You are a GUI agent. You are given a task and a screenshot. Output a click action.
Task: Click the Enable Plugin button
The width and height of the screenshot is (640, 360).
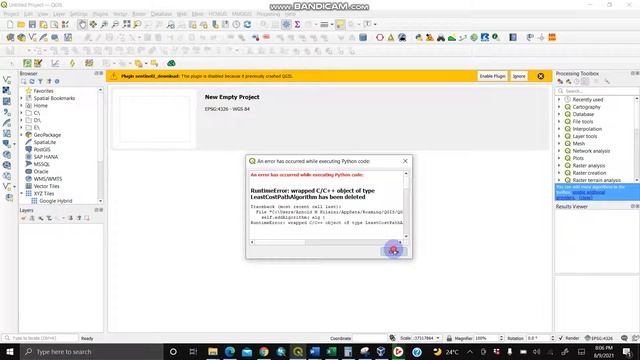tap(492, 76)
